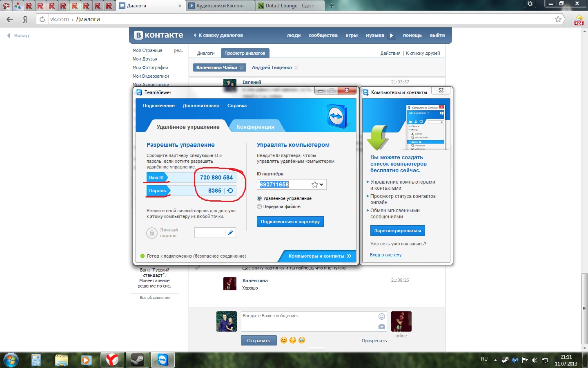Click the camera attach icon in message box
This screenshot has width=588, height=368.
pyautogui.click(x=382, y=326)
